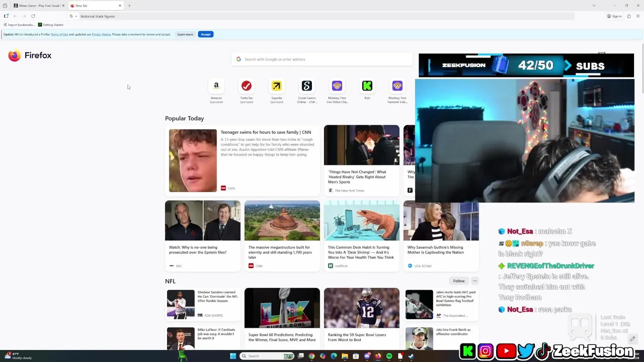Open the NFL section more options menu
Screen dimensions: 644x362
pyautogui.click(x=474, y=281)
